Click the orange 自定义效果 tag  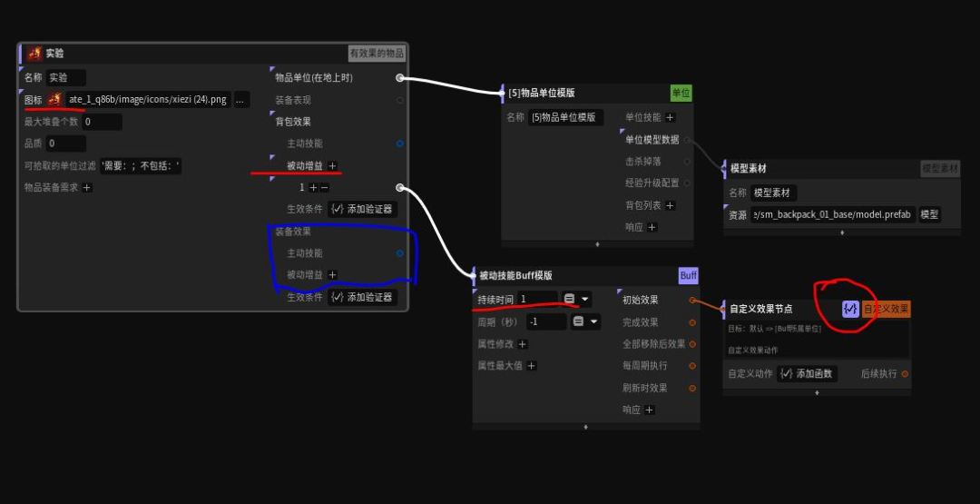(x=887, y=309)
